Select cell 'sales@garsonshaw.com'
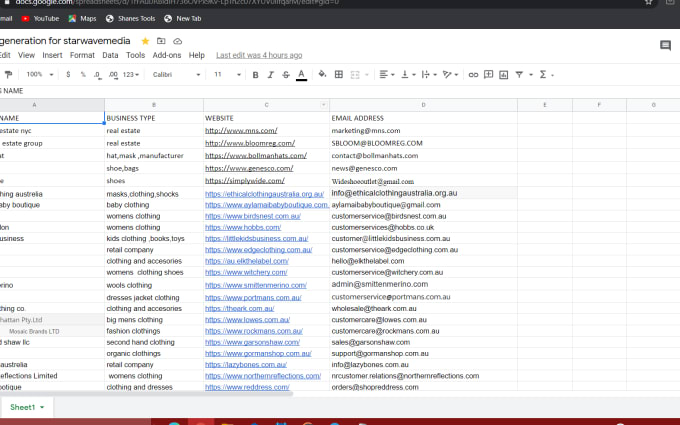The width and height of the screenshot is (680, 425). pos(423,342)
